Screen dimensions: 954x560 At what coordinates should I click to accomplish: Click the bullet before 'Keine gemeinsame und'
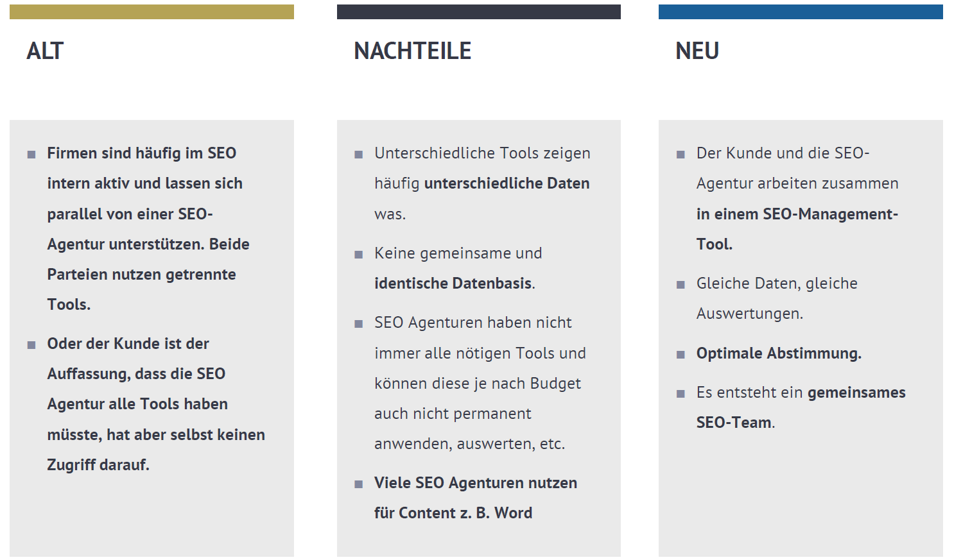(x=359, y=255)
